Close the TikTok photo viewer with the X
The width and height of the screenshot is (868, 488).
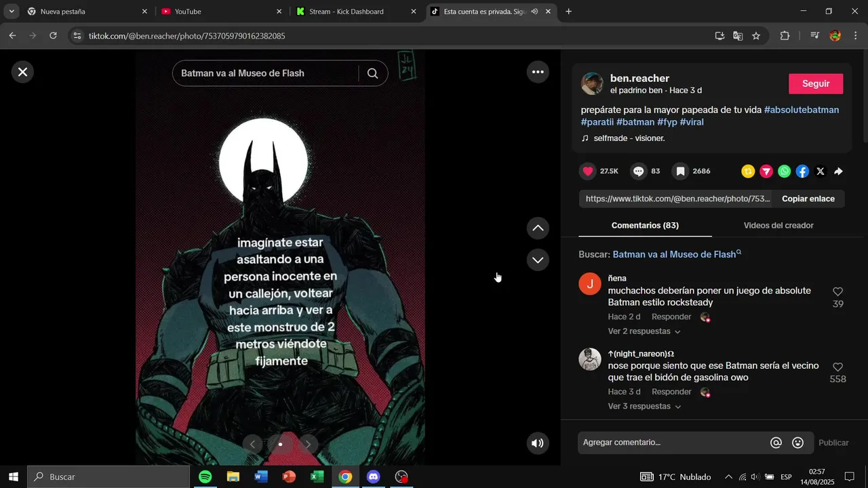(22, 72)
